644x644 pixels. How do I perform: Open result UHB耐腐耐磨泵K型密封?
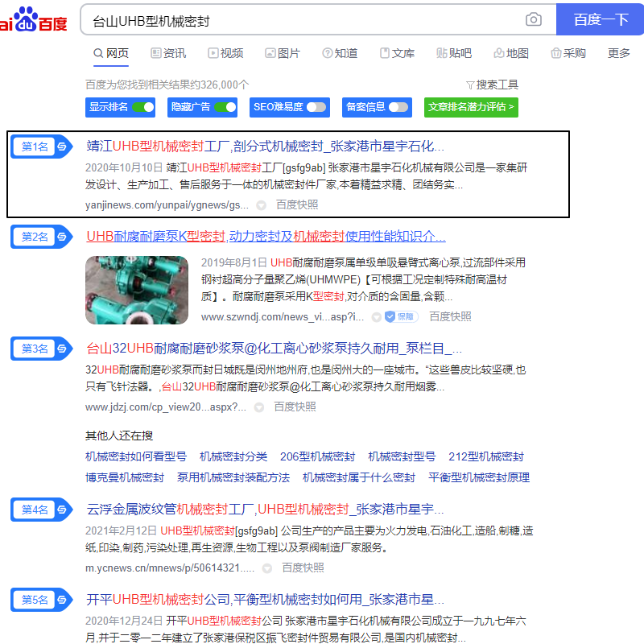tap(266, 236)
